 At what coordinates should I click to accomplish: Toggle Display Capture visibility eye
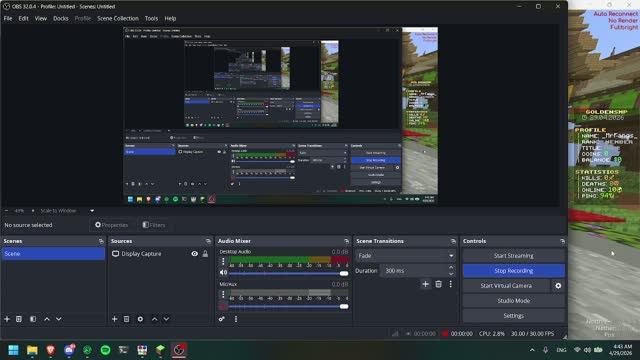coord(195,253)
